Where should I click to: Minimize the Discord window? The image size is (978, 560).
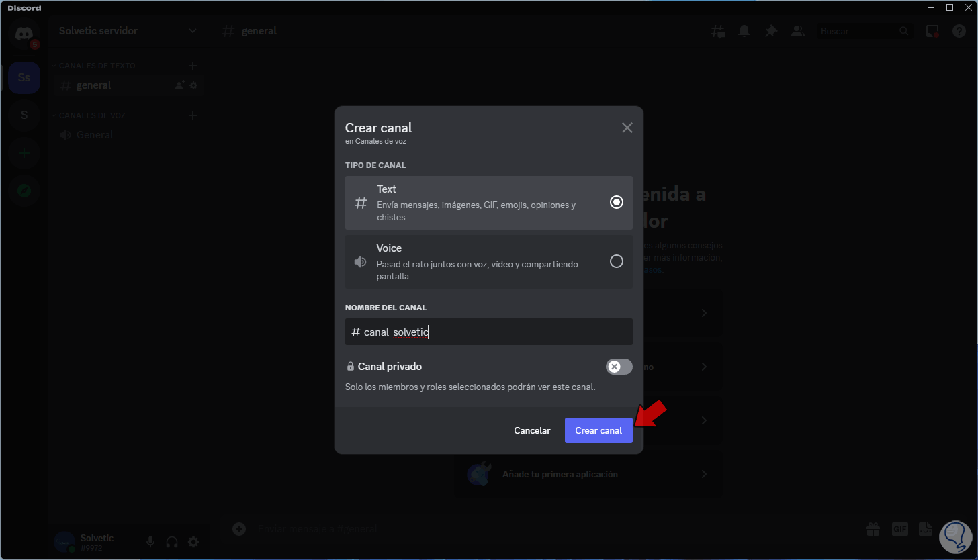930,7
